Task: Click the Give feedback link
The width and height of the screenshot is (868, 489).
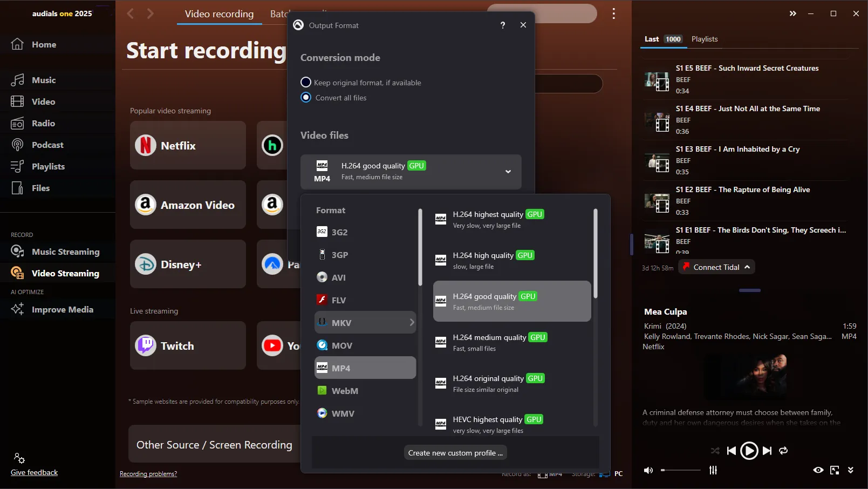Action: click(34, 472)
